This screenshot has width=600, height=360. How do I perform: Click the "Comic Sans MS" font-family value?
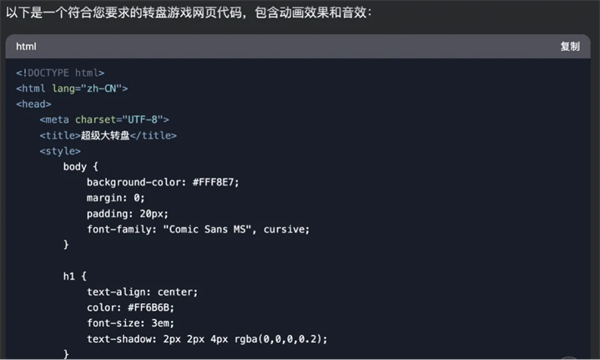pos(207,229)
